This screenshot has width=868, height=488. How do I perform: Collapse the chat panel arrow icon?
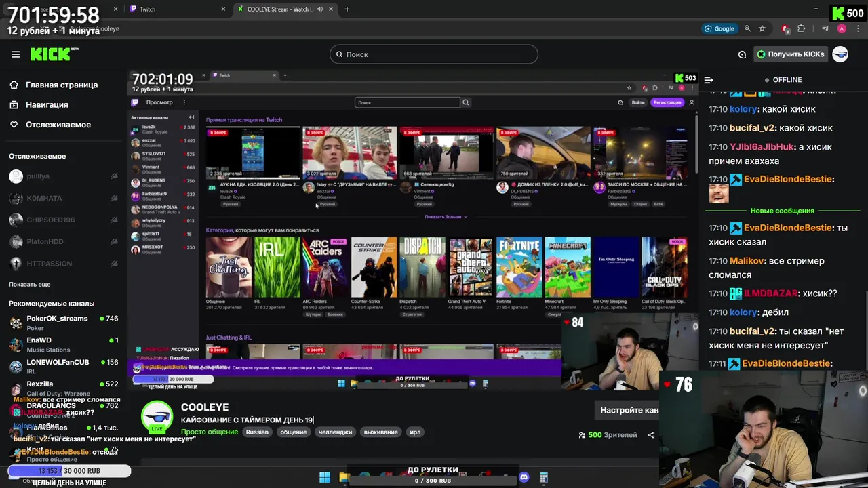click(x=709, y=80)
